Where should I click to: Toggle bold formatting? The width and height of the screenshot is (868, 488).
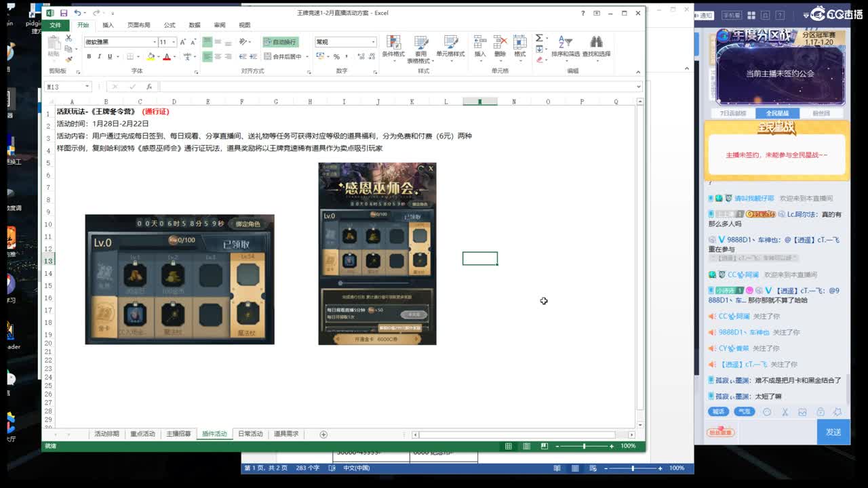(89, 57)
